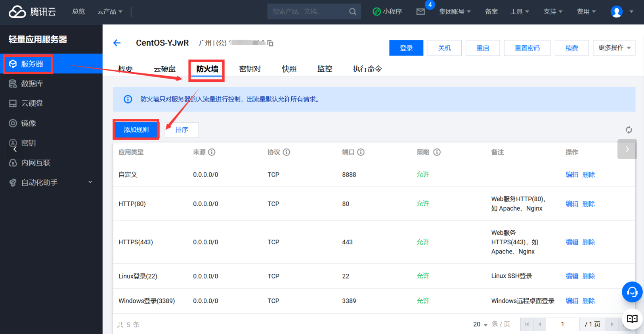Image resolution: width=644 pixels, height=334 pixels.
Task: Refresh the firewall rule list
Action: point(629,130)
